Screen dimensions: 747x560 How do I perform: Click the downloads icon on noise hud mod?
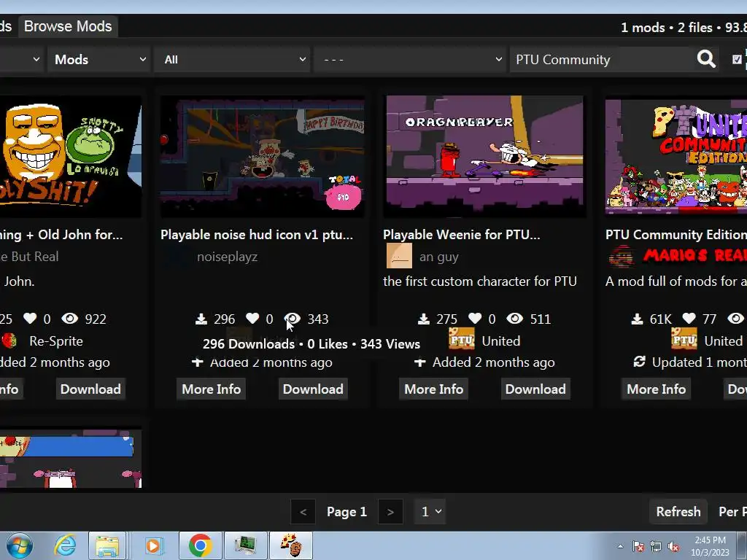[x=201, y=319]
